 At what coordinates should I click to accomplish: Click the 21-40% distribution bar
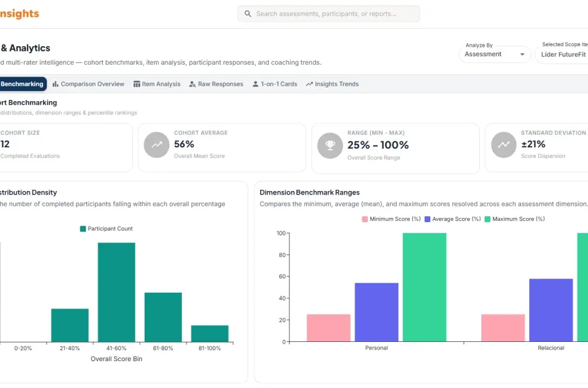click(70, 325)
